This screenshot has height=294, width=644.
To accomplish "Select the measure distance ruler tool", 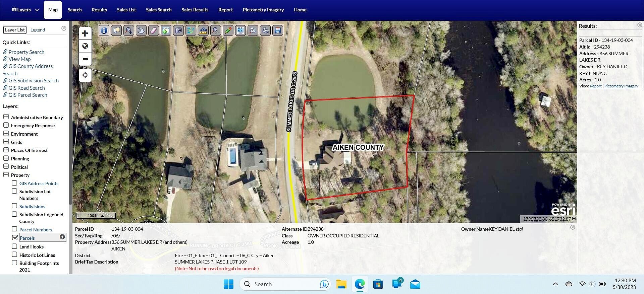I will coord(203,30).
